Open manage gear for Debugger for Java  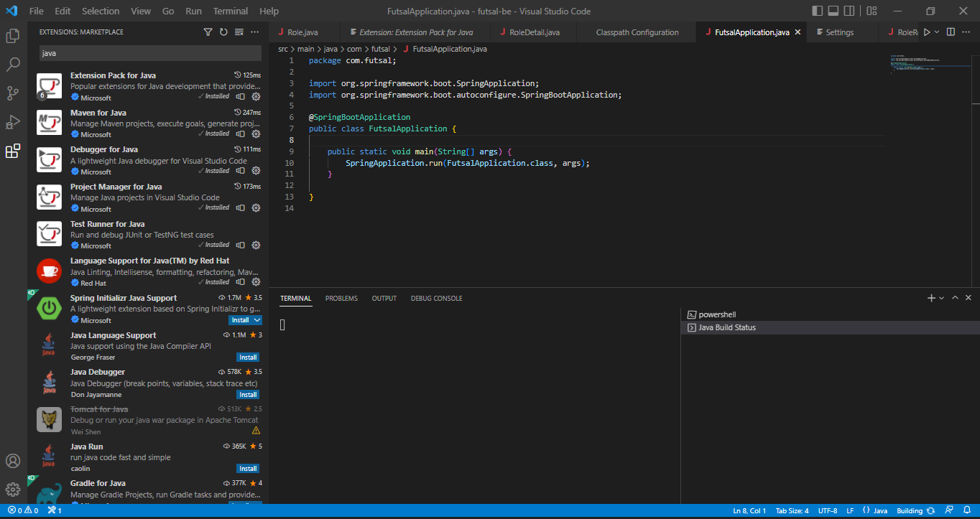pyautogui.click(x=256, y=172)
